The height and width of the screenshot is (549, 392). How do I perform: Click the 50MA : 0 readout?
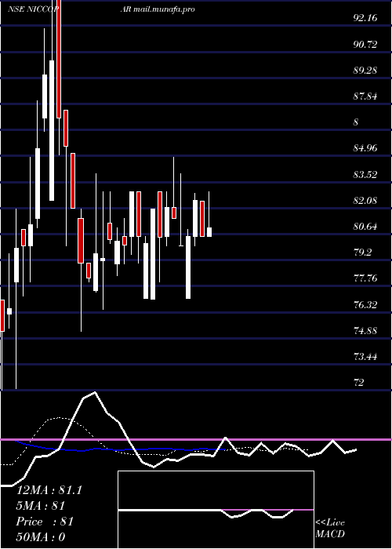pyautogui.click(x=41, y=537)
